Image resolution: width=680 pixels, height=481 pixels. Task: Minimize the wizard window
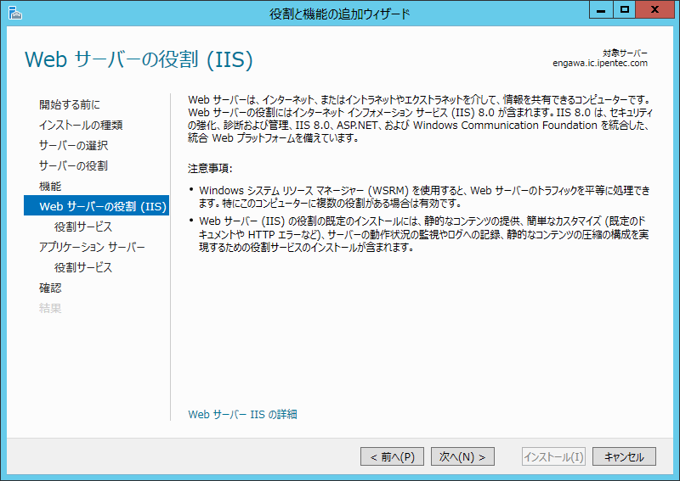[x=601, y=10]
